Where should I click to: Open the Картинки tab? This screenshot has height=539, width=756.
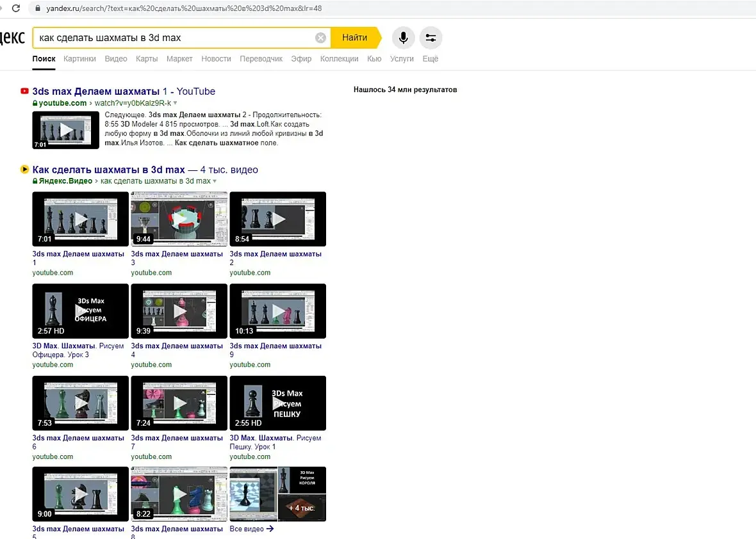pos(79,59)
